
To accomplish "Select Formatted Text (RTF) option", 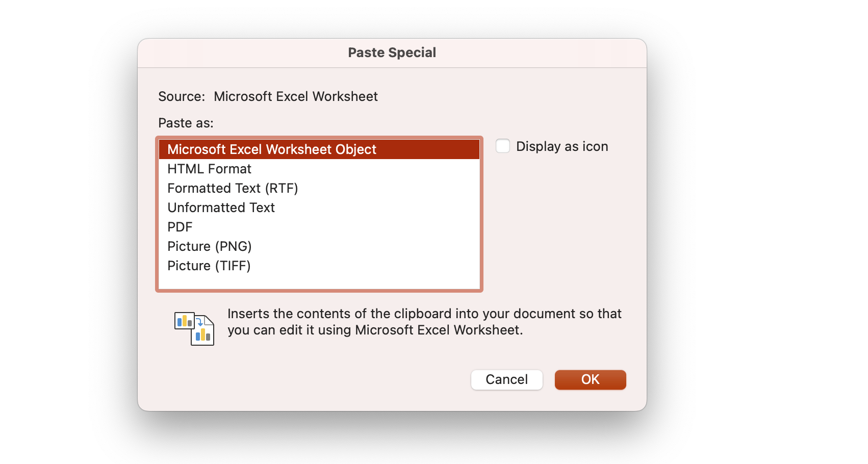I will (319, 188).
